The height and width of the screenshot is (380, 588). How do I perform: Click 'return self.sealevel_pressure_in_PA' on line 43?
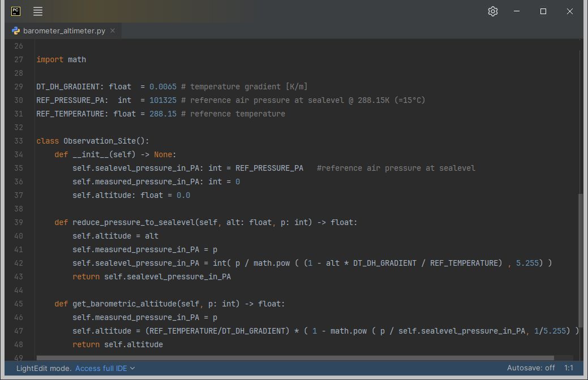152,277
